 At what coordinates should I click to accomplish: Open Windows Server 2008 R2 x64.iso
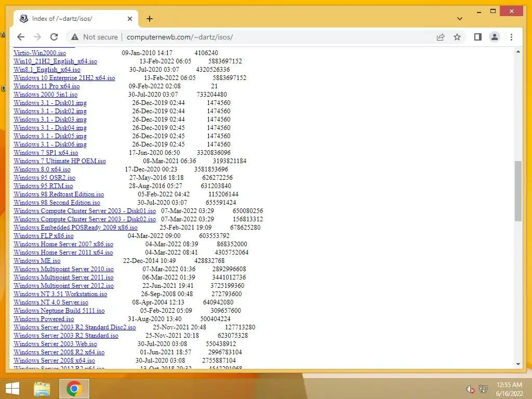coord(59,352)
